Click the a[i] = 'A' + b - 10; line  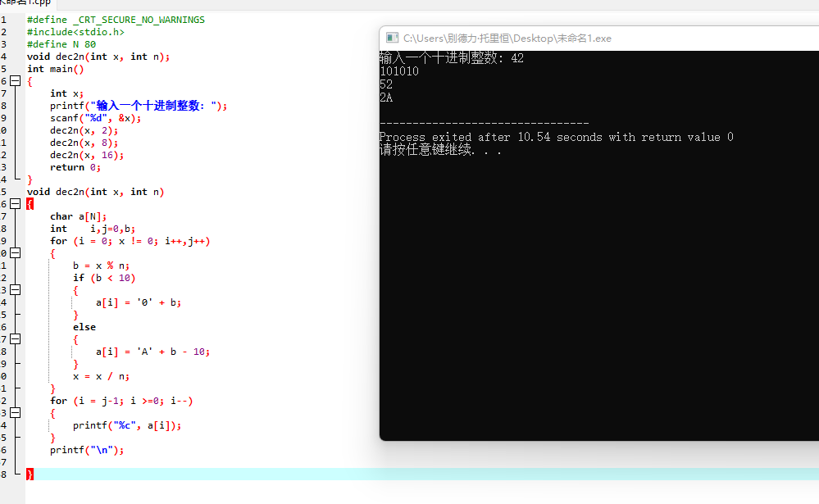pyautogui.click(x=153, y=352)
